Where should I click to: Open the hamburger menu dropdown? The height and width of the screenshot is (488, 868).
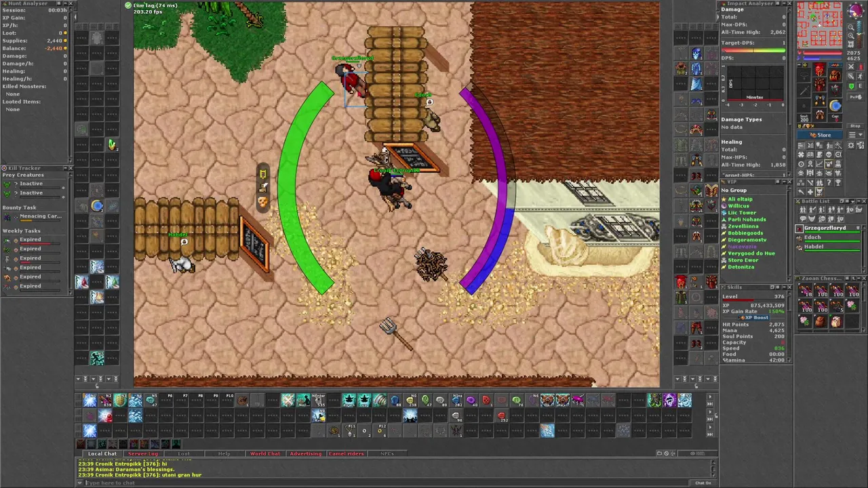pyautogui.click(x=856, y=135)
